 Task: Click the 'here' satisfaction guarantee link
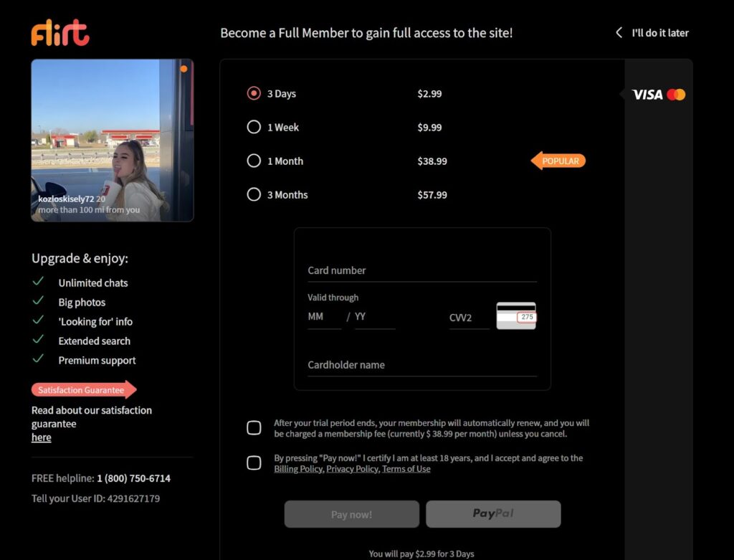41,437
